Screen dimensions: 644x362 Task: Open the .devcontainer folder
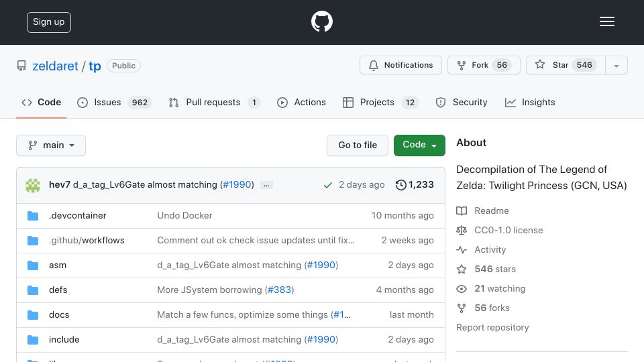click(x=78, y=215)
